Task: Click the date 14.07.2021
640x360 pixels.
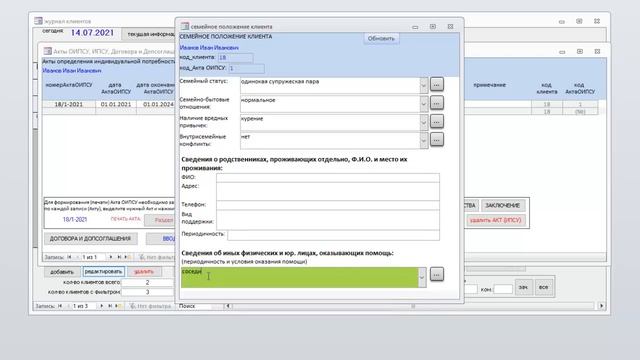Action: point(92,33)
